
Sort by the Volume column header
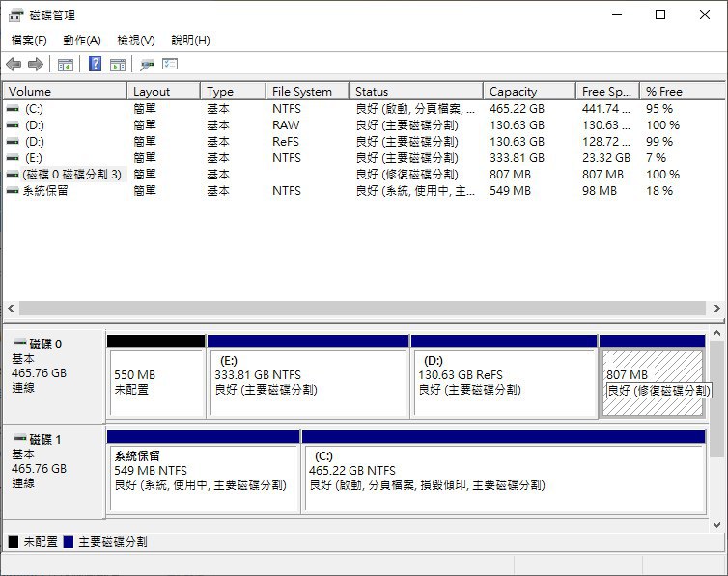coord(65,92)
